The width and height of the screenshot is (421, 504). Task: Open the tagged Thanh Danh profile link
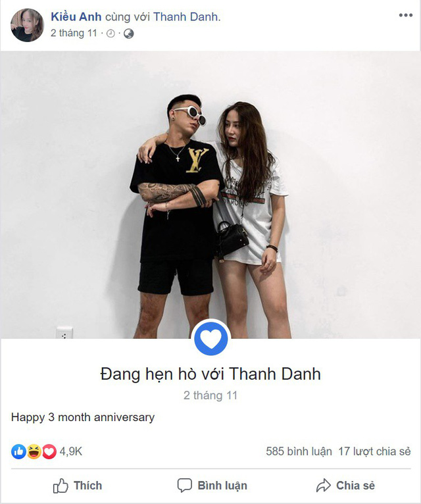tap(186, 16)
